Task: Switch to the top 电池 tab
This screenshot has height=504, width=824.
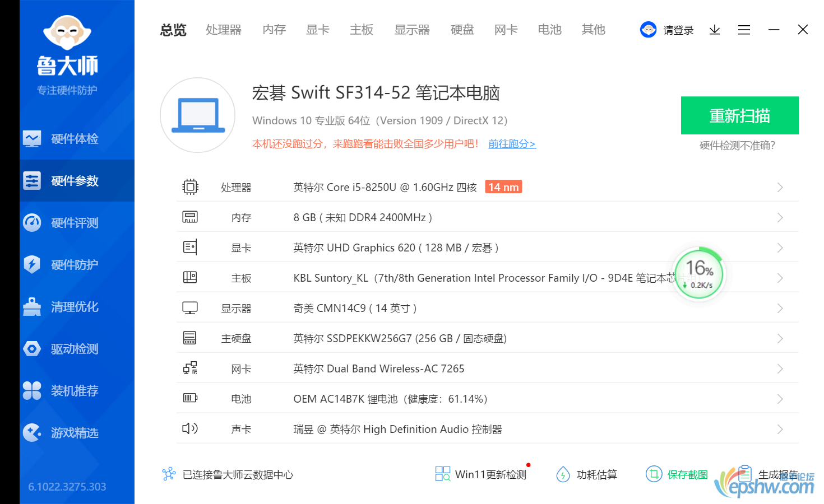Action: click(x=550, y=30)
